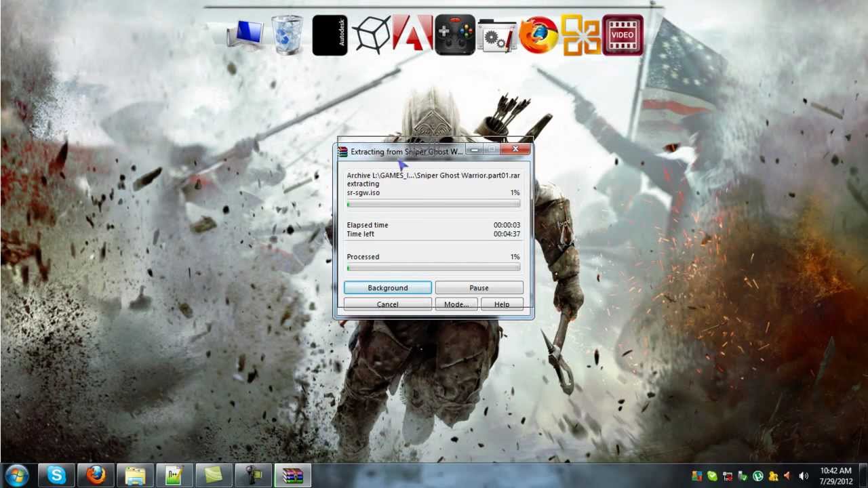
Task: Open the camcorder taskbar icon
Action: pyautogui.click(x=254, y=476)
